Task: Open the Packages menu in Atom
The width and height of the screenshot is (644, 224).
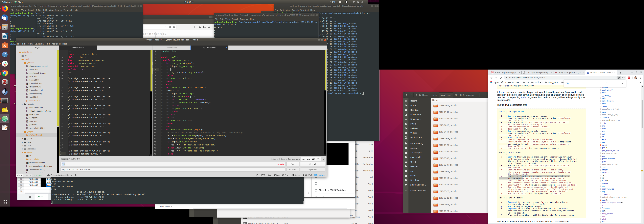Action: point(56,44)
